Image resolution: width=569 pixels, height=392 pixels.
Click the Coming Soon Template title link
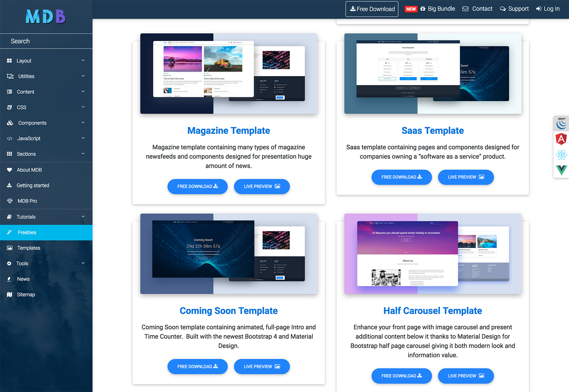[228, 311]
